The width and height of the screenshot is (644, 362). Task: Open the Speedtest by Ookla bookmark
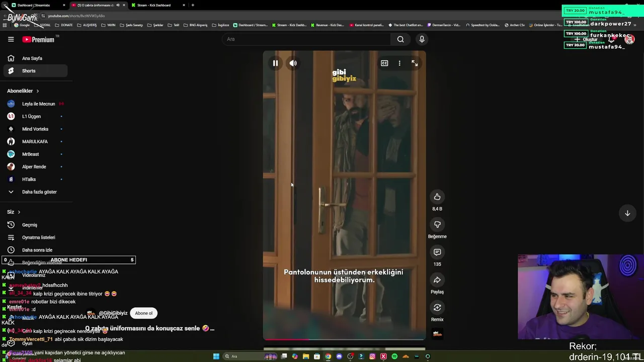[482, 25]
